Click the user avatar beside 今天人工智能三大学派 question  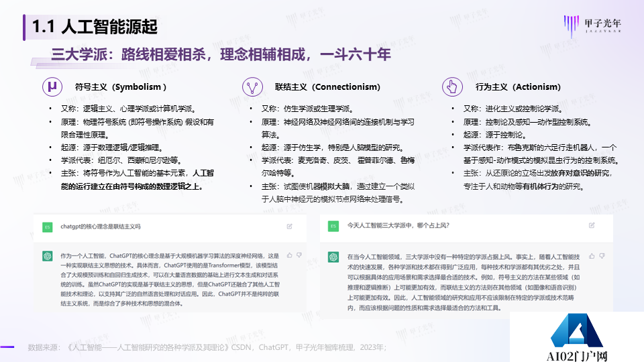coord(333,226)
